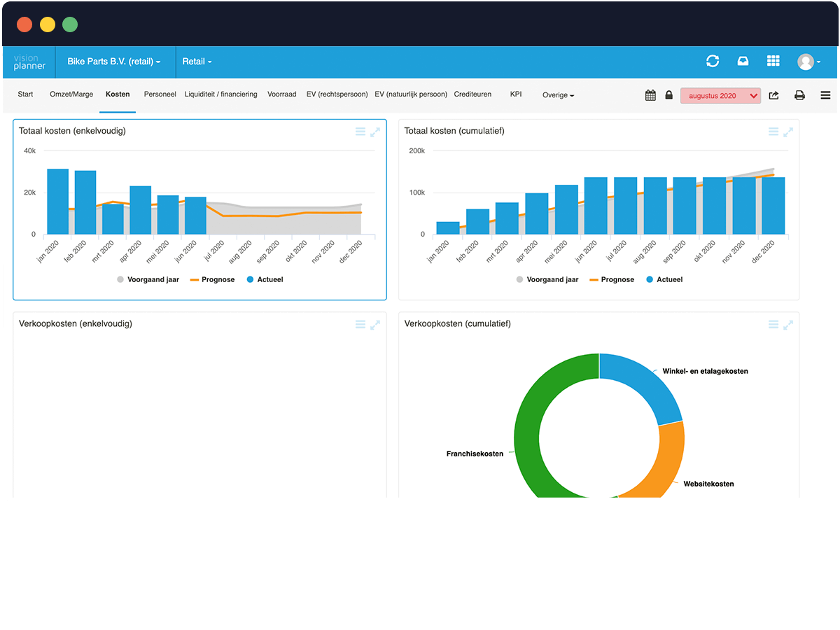Expand the Bike Parts B.V. (retail) dropdown
The height and width of the screenshot is (630, 840).
(x=114, y=62)
